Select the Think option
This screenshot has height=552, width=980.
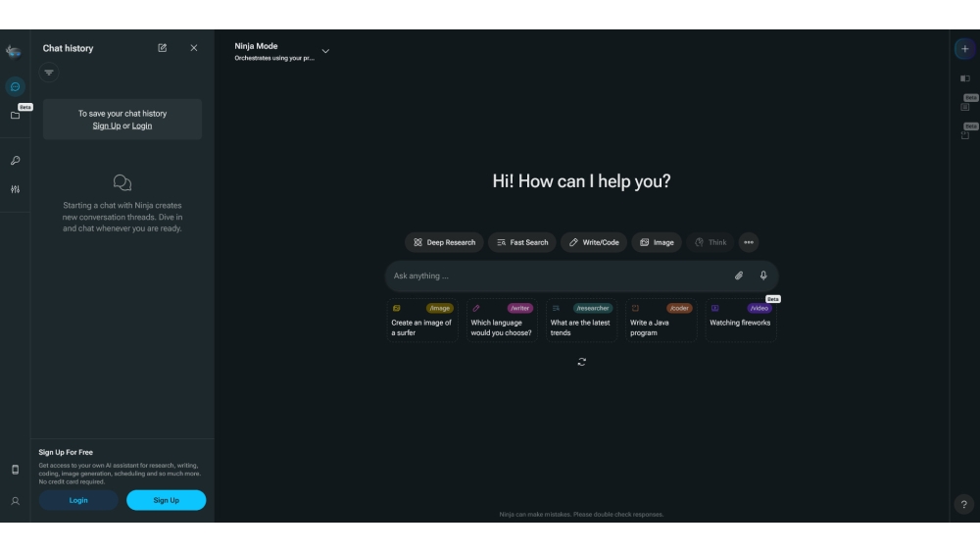click(x=710, y=242)
